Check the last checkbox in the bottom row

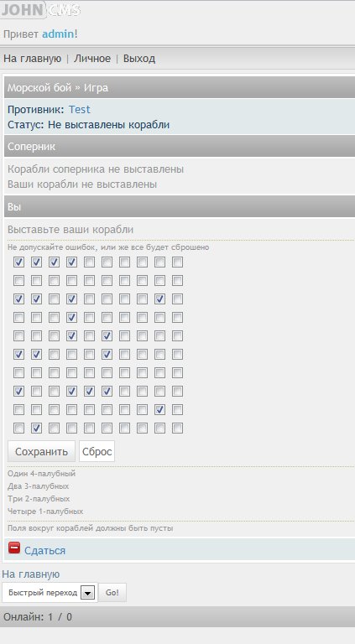pos(178,428)
